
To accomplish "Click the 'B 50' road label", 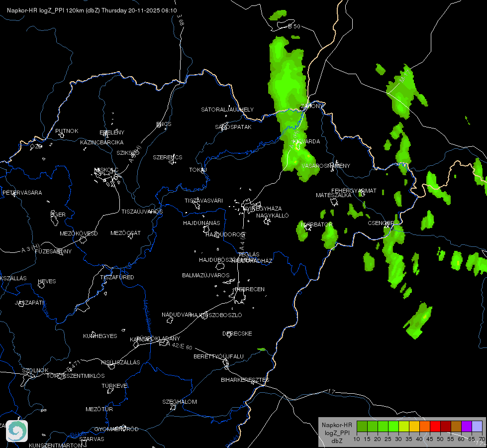I will [x=294, y=26].
